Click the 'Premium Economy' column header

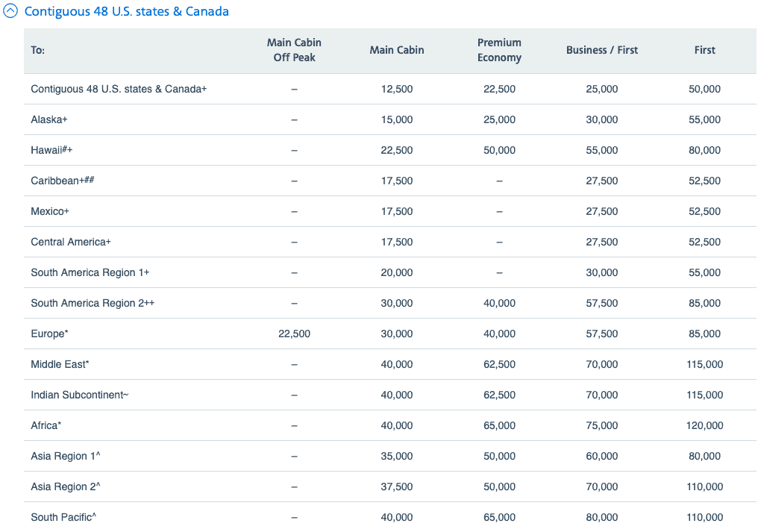tap(499, 50)
